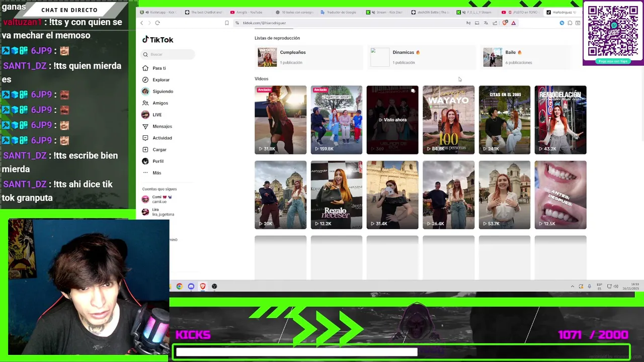Go to Siguiendo feed
The height and width of the screenshot is (362, 644).
pos(157,92)
